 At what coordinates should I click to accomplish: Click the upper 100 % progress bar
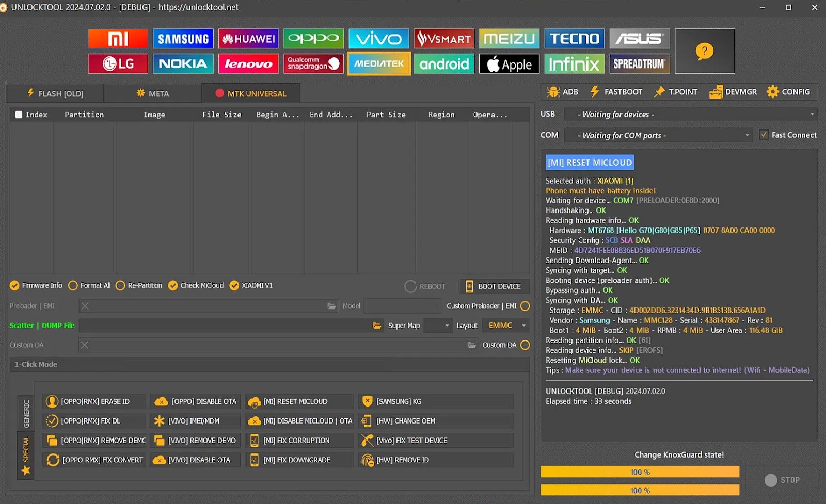(x=640, y=472)
